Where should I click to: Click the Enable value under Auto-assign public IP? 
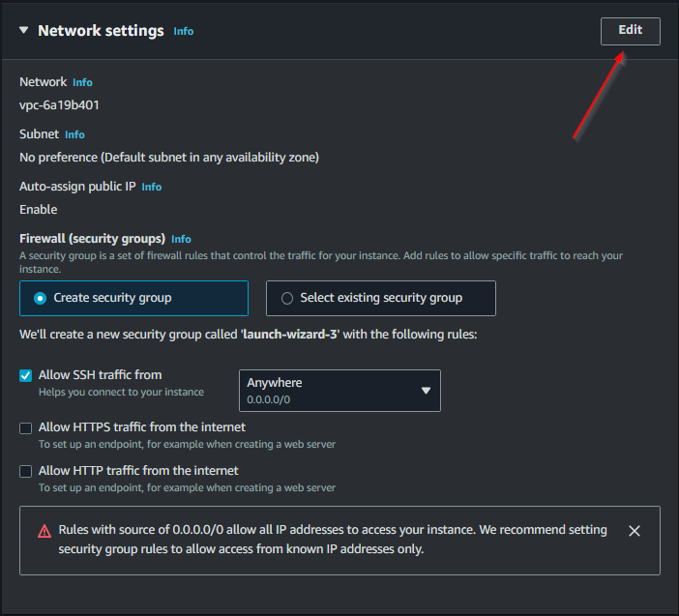39,209
